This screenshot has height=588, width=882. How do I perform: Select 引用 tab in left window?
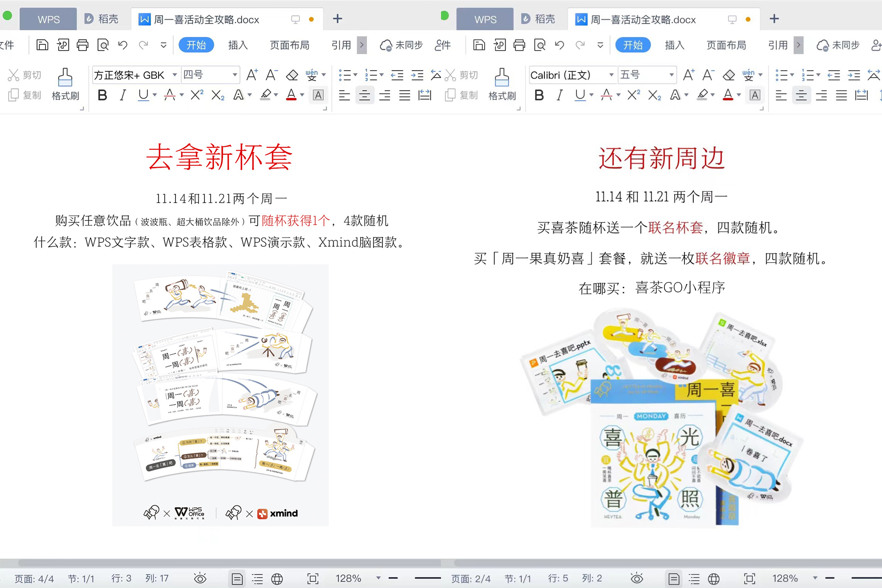point(341,45)
